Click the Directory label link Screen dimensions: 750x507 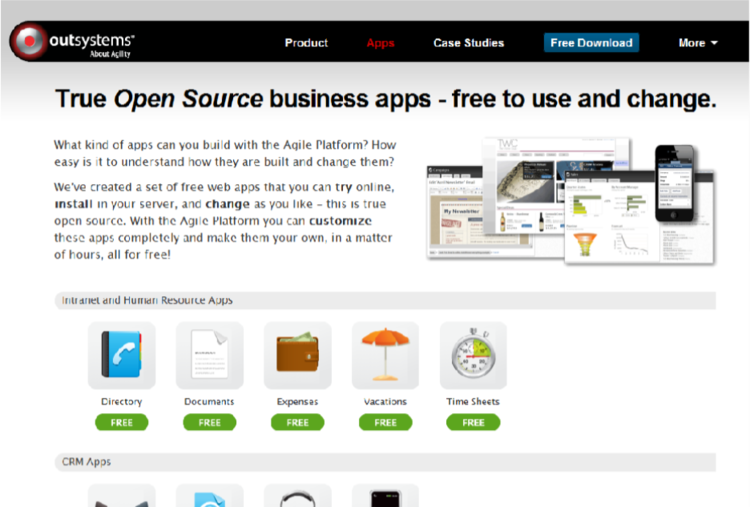coord(121,401)
